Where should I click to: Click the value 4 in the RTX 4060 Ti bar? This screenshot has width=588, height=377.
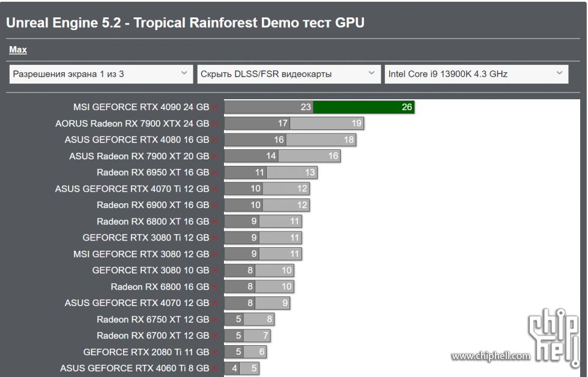coord(234,368)
